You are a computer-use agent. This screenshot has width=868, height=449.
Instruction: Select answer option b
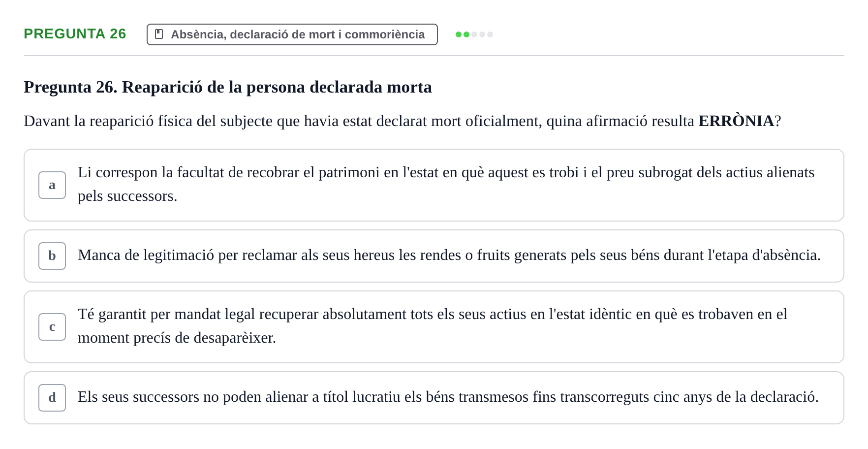click(434, 256)
